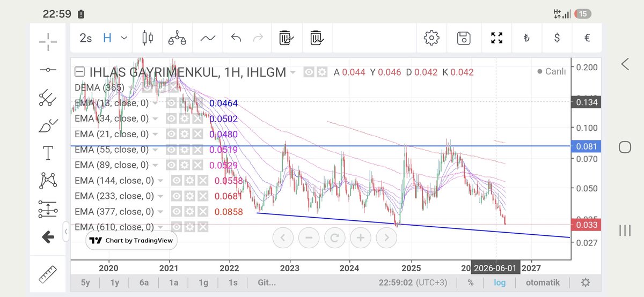This screenshot has width=644, height=297.
Task: Select the 2s interval button
Action: [85, 38]
